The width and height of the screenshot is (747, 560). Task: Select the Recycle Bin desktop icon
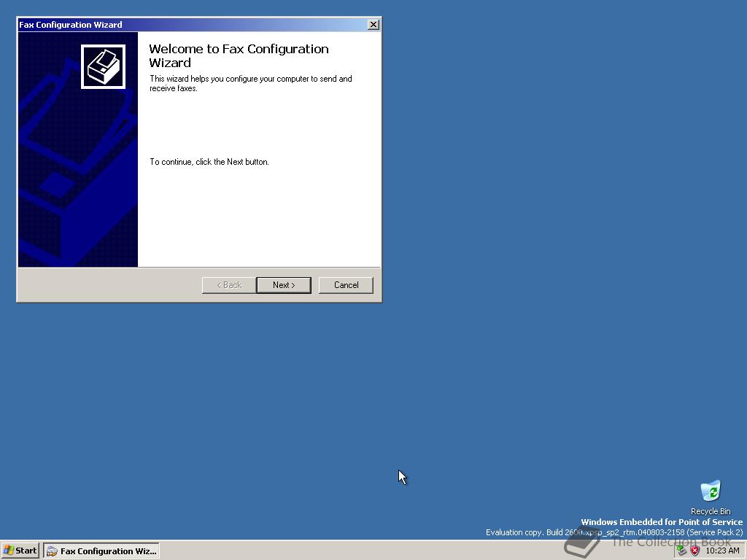[711, 497]
